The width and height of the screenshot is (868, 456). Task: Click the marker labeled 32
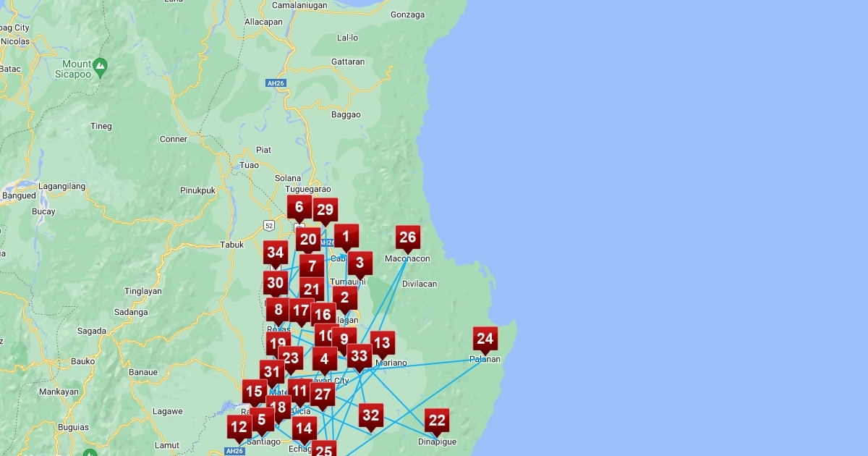point(371,415)
